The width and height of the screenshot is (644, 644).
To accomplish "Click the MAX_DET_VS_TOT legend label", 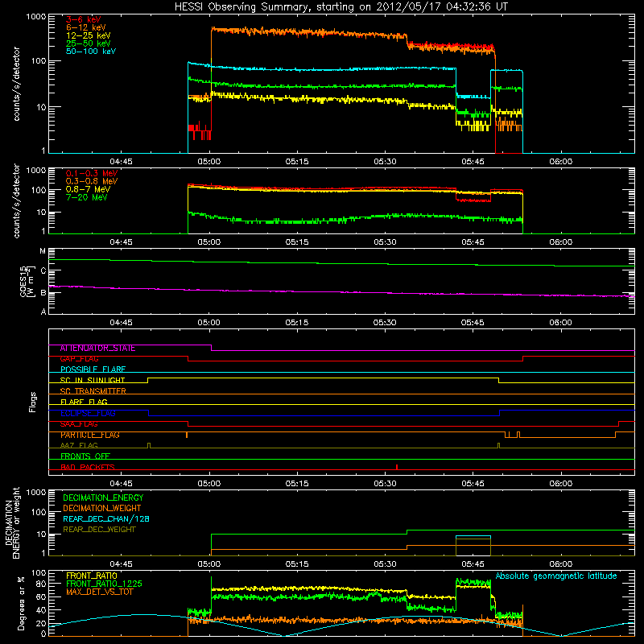I will coord(99,592).
